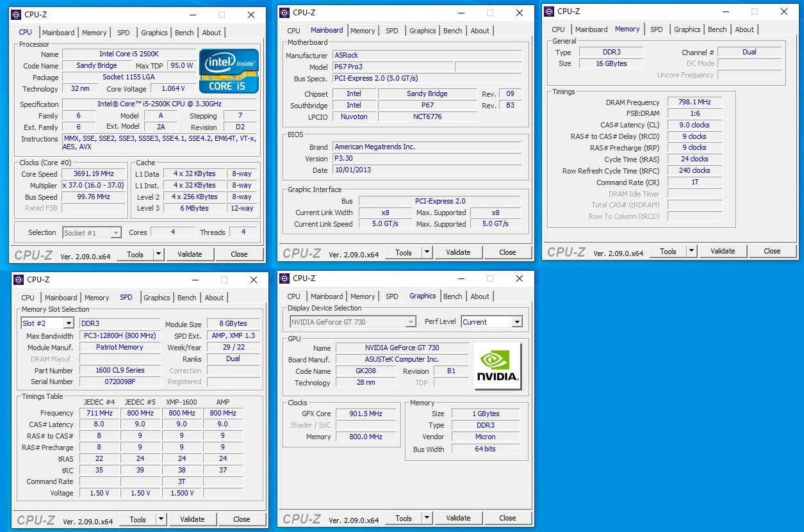This screenshot has height=532, width=804.
Task: Click the PC3-12800H max bandwidth field
Action: [120, 335]
